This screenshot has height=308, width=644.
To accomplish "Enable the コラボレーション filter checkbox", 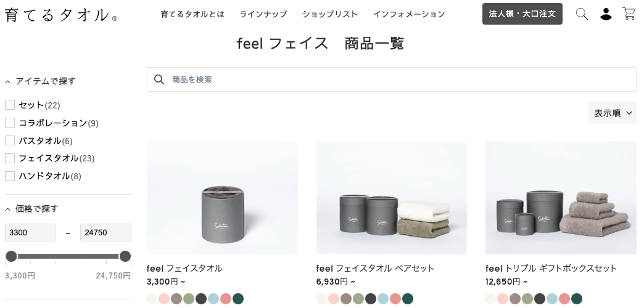I will pyautogui.click(x=10, y=123).
